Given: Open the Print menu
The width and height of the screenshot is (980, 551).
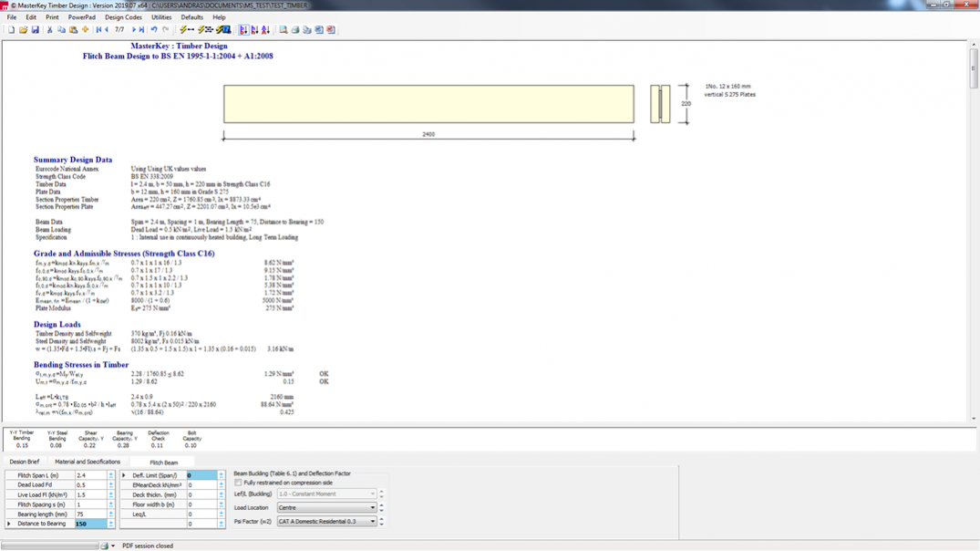Looking at the screenshot, I should tap(52, 17).
